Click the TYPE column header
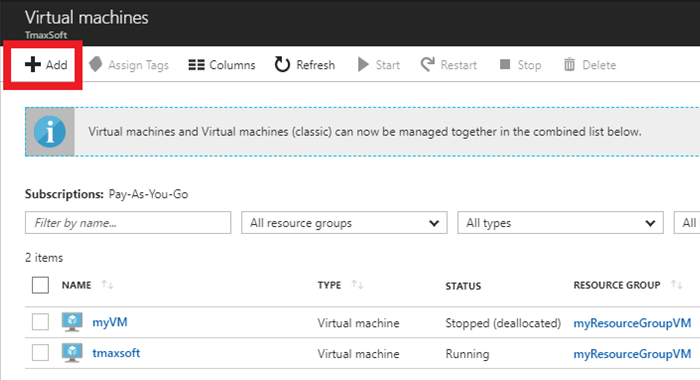 point(329,285)
